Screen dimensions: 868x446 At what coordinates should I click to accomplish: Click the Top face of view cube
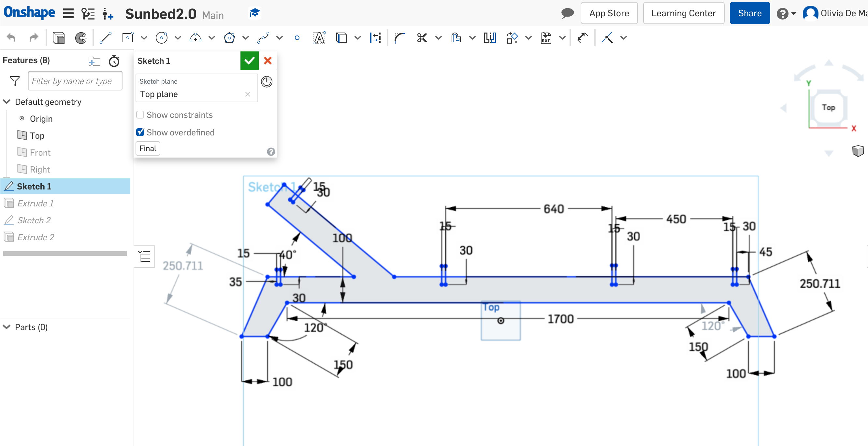[x=828, y=107]
